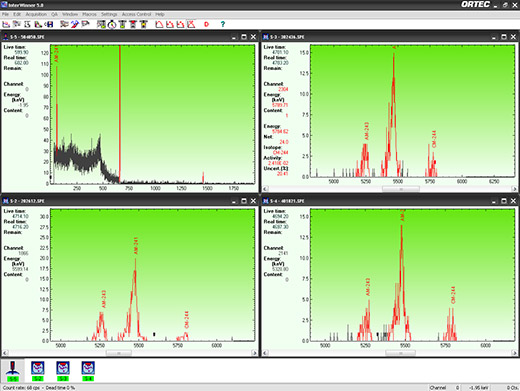
Task: Click the detector icon with red light
Action: click(x=133, y=24)
